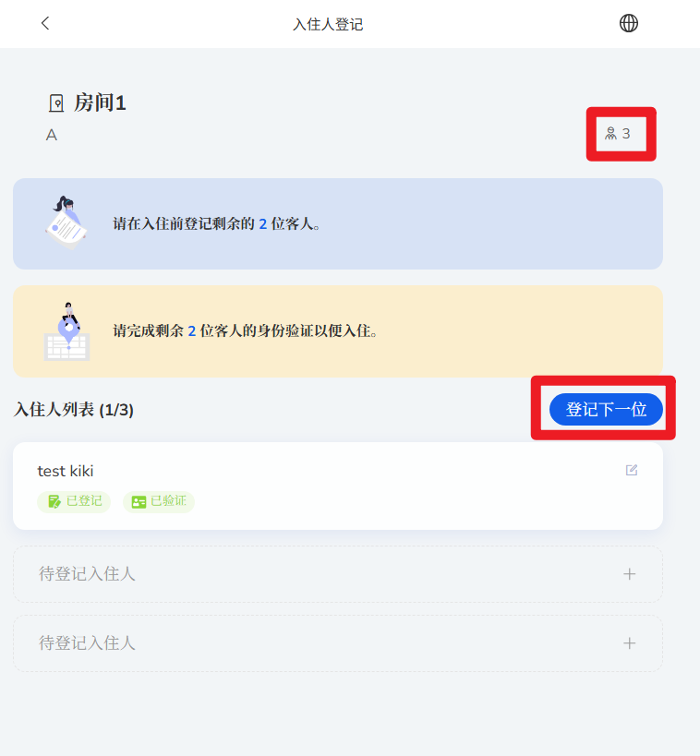Click the location illustration in yellow banner
The image size is (700, 756).
[x=67, y=331]
